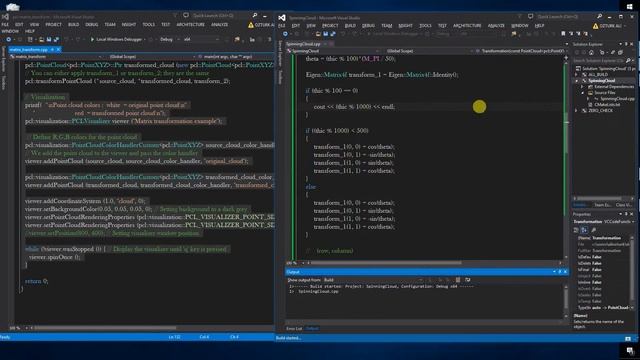This screenshot has height=360, width=640.
Task: Open TOOLS menu in left window
Action: 149,25
